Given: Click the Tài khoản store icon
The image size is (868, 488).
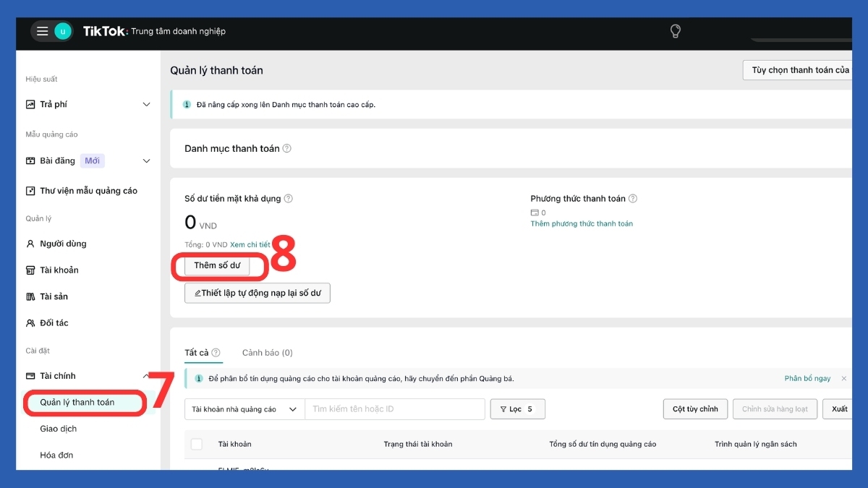Looking at the screenshot, I should click(30, 270).
